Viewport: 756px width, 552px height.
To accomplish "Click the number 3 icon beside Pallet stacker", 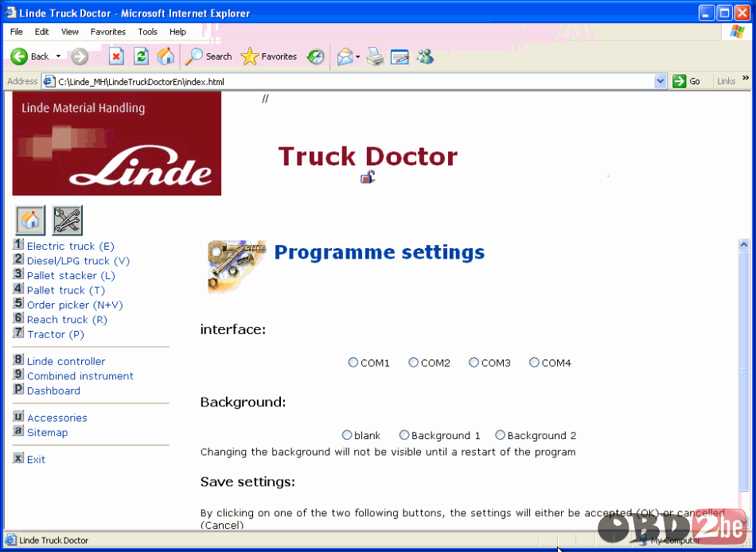I will 18,274.
